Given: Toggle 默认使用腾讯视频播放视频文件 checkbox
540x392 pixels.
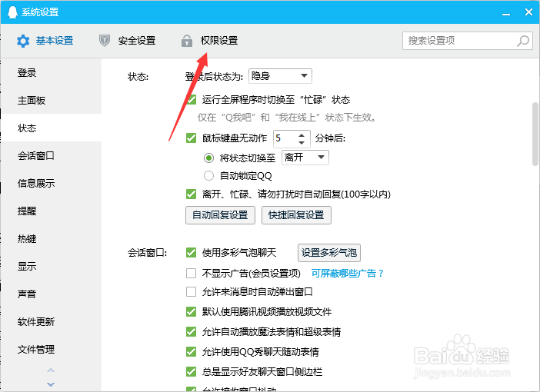Looking at the screenshot, I should tap(191, 312).
